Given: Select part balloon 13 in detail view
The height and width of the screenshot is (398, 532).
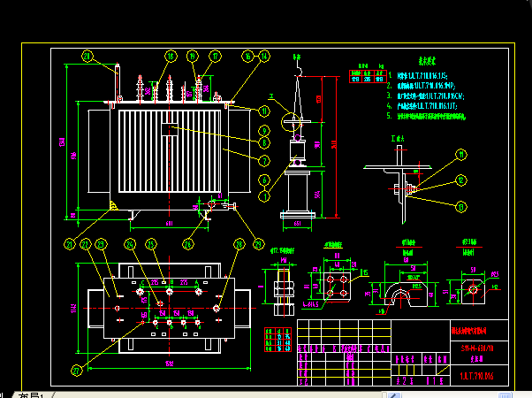Looking at the screenshot, I should [461, 207].
